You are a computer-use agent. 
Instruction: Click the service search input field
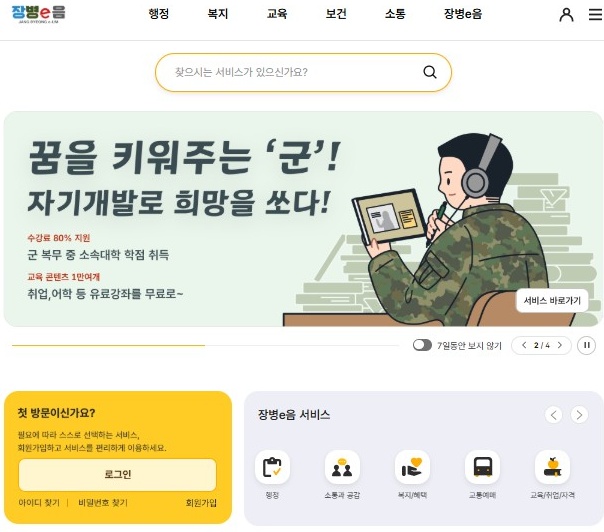295,72
